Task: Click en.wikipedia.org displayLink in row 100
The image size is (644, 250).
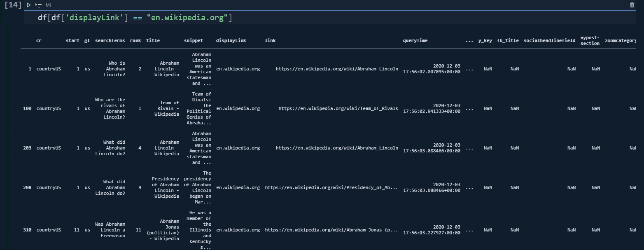Action: (x=238, y=108)
